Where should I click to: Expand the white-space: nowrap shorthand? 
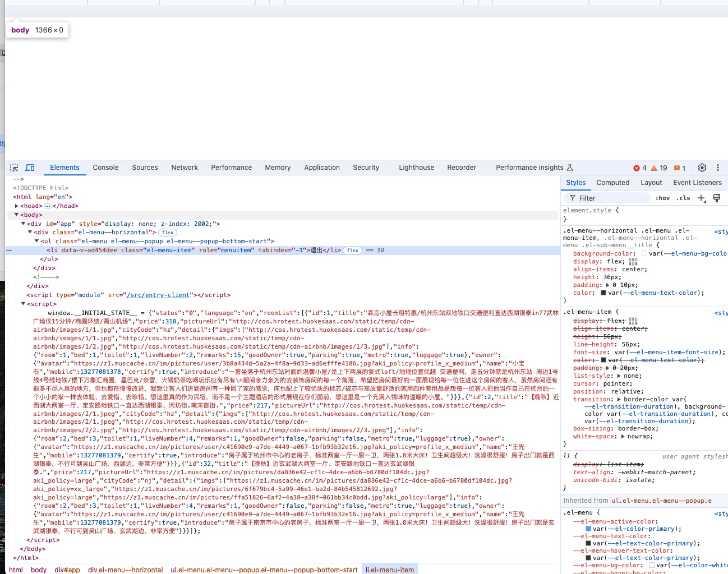[x=623, y=436]
